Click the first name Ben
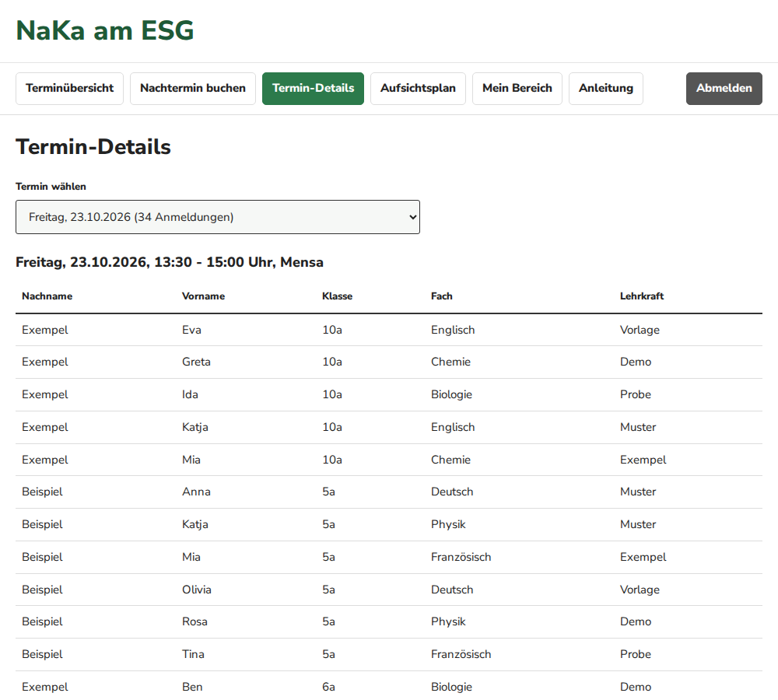The width and height of the screenshot is (778, 700). click(192, 687)
